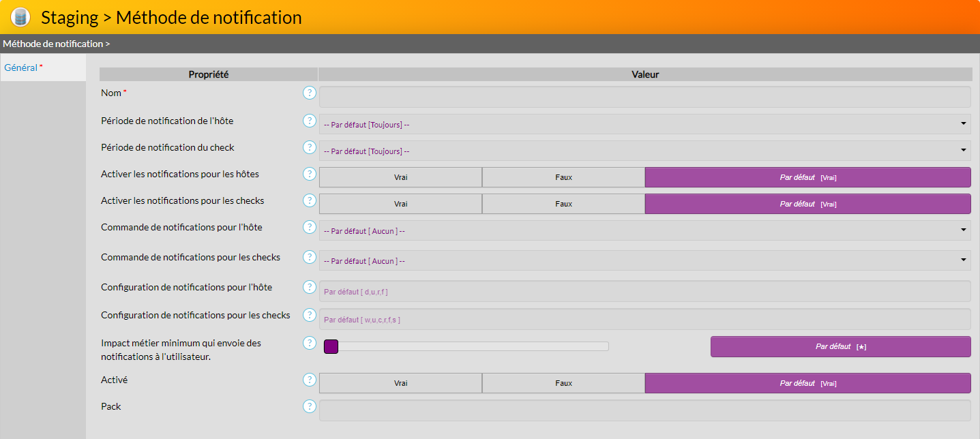
Task: Expand Commande de notifications pour les checks dropdown
Action: coord(644,261)
